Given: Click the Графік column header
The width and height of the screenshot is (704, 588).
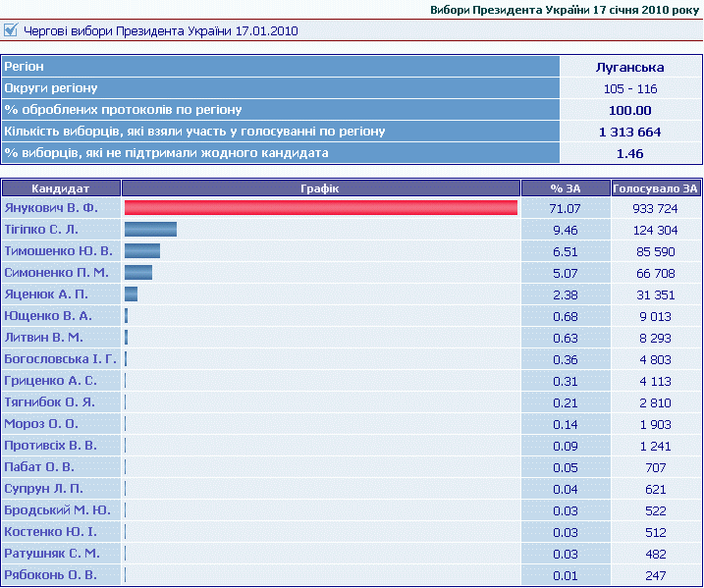Looking at the screenshot, I should [x=321, y=188].
